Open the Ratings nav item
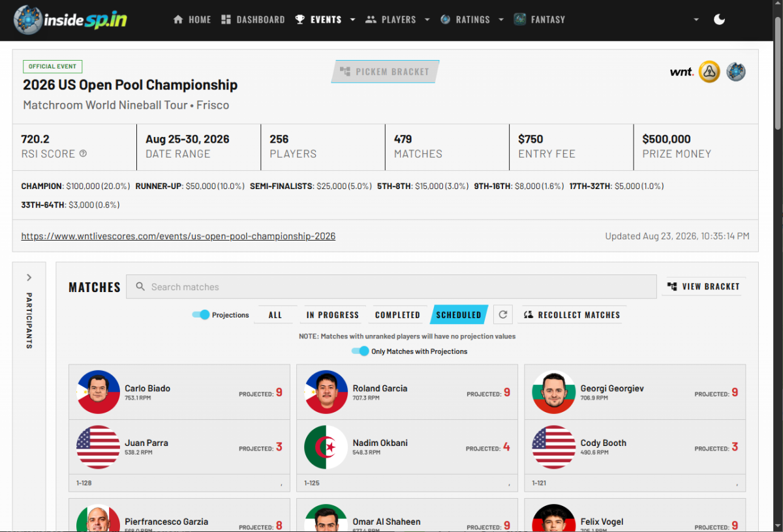The height and width of the screenshot is (532, 783). [465, 20]
